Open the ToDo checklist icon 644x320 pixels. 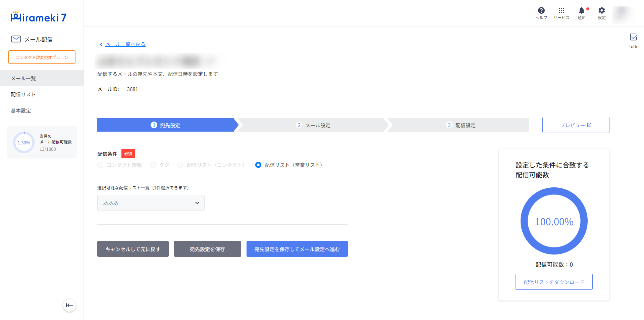tap(633, 40)
